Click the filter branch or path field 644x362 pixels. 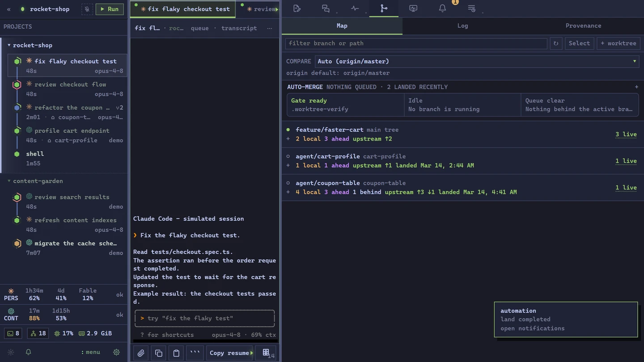tap(416, 43)
